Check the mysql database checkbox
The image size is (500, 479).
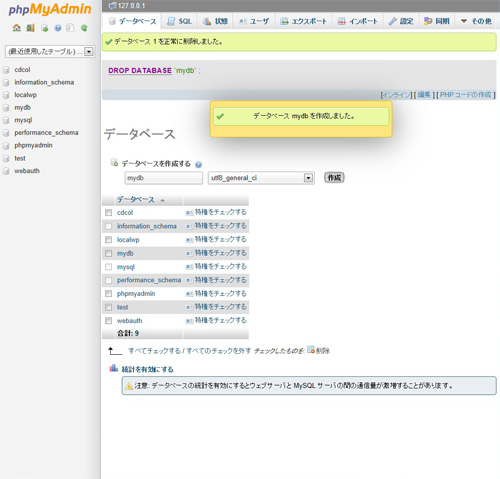(108, 267)
